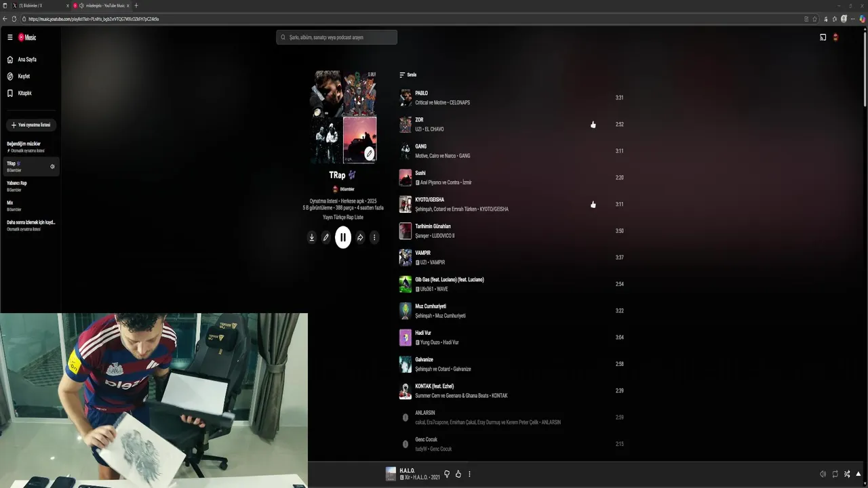Like the H.A.L.O. song in player bar

(458, 474)
